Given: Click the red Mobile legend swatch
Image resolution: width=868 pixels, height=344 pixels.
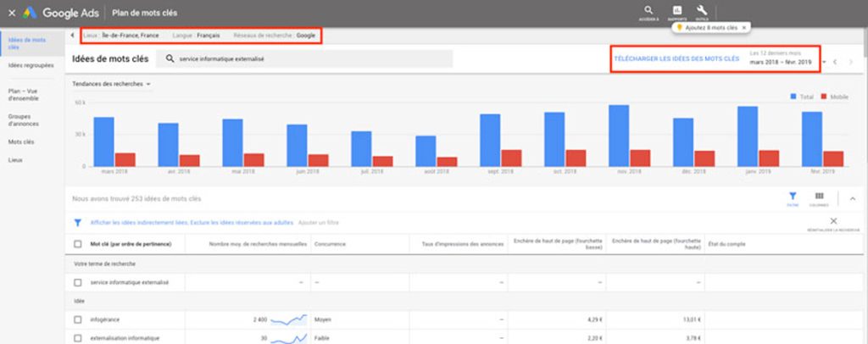Looking at the screenshot, I should pos(823,97).
